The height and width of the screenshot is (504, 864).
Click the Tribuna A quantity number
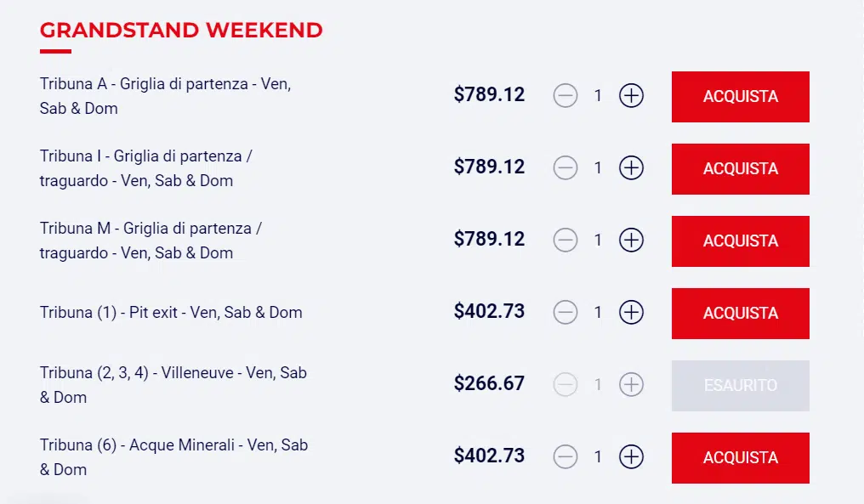598,96
